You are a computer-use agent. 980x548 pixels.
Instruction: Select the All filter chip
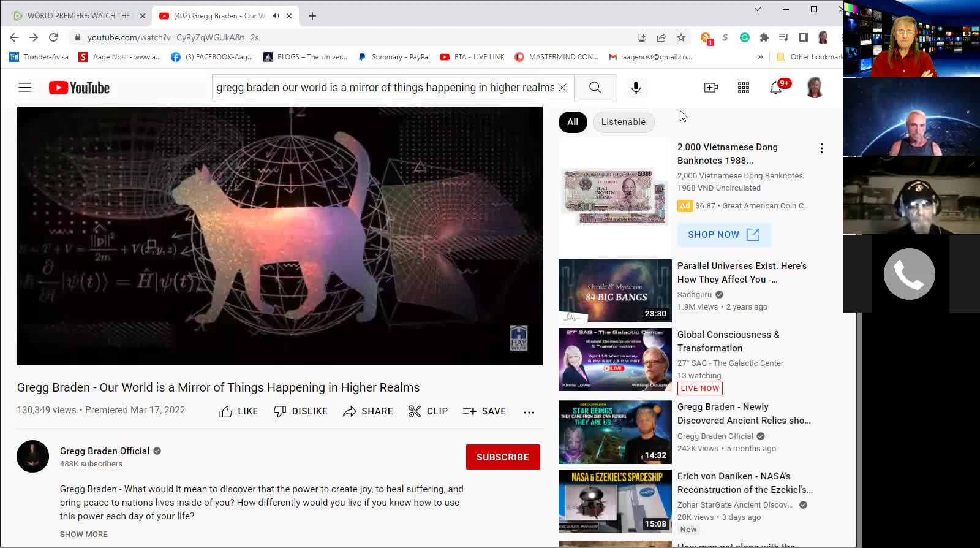point(573,122)
